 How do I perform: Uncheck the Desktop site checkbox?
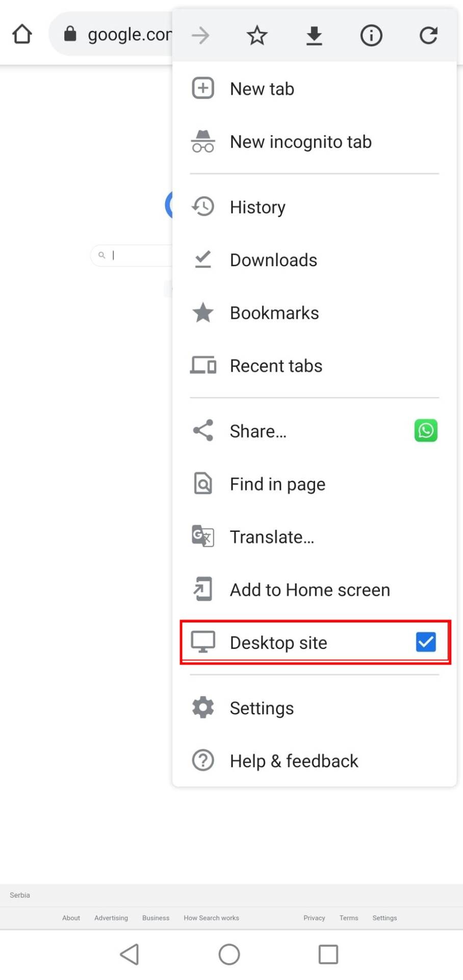coord(426,642)
